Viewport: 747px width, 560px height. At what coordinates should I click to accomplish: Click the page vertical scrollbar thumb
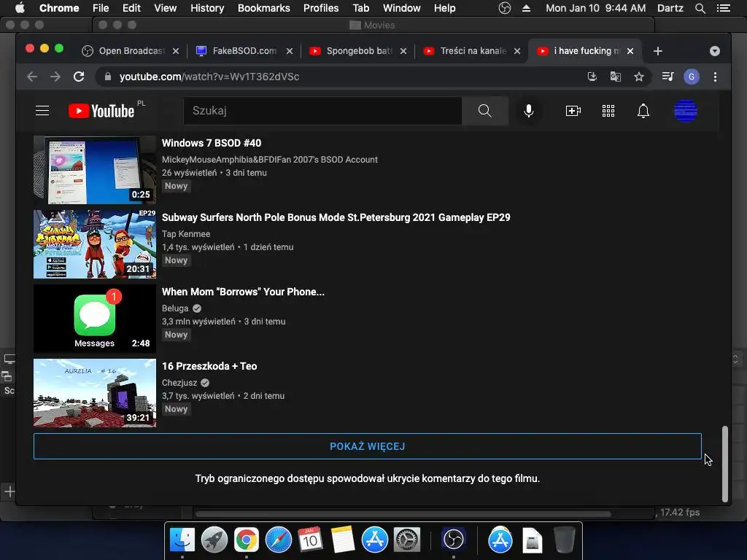pos(724,464)
